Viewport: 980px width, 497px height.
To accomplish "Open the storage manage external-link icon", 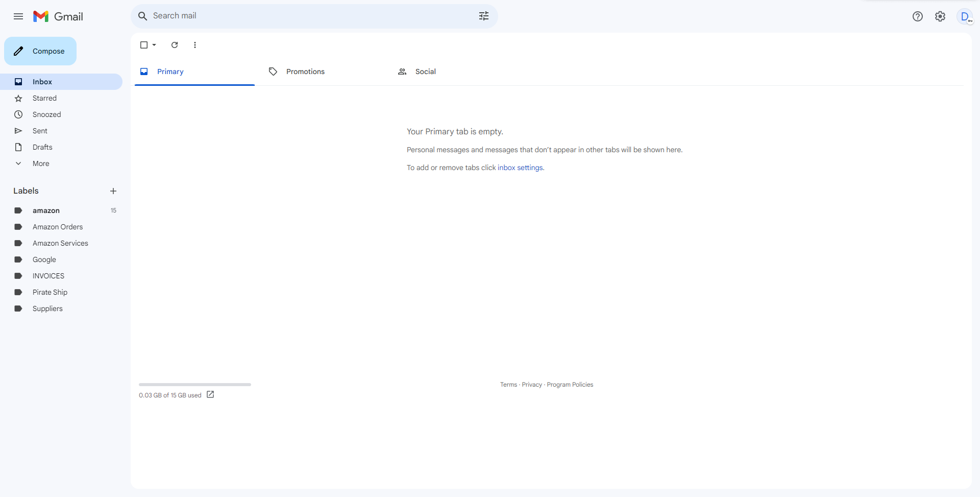I will click(210, 395).
